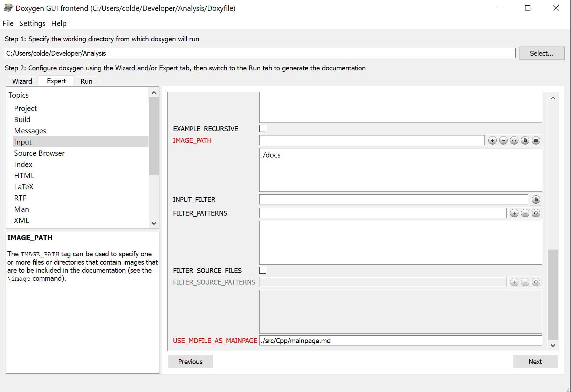Image resolution: width=571 pixels, height=392 pixels.
Task: Click the FILTER_SOURCE_FILES option label
Action: point(207,271)
